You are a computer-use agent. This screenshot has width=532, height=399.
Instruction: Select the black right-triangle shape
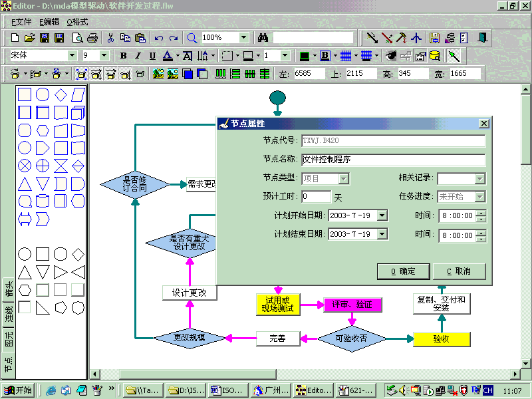coord(43,308)
